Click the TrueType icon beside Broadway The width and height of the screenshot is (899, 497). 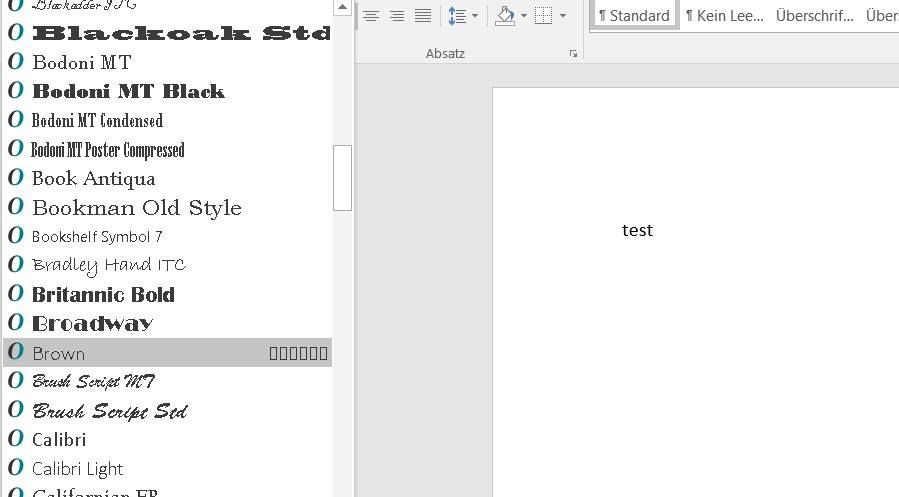tap(16, 322)
